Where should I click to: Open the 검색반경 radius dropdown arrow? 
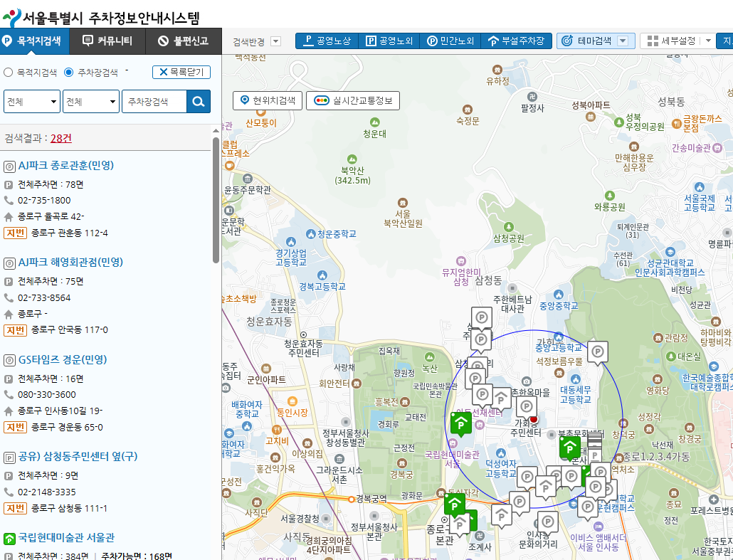276,41
